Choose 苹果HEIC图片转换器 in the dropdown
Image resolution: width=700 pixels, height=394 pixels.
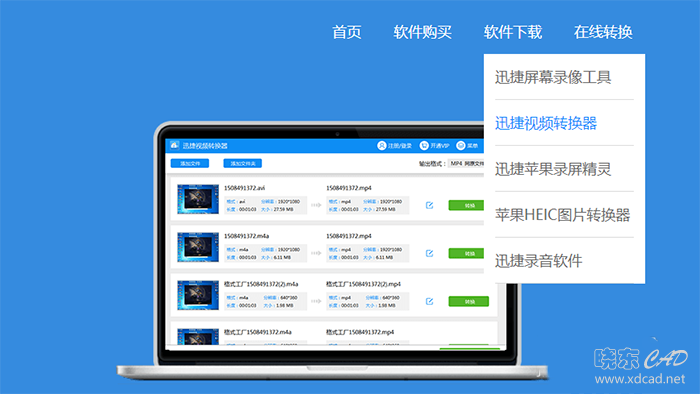(562, 215)
